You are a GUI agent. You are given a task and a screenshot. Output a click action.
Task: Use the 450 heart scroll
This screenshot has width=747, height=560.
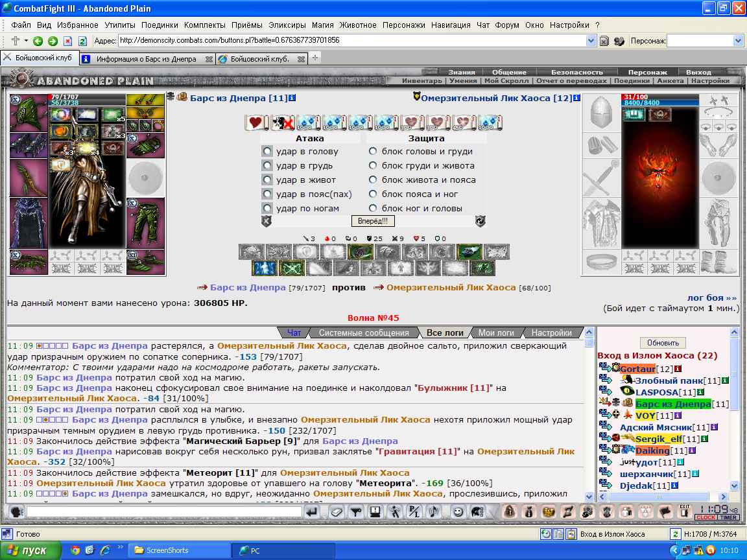click(463, 123)
